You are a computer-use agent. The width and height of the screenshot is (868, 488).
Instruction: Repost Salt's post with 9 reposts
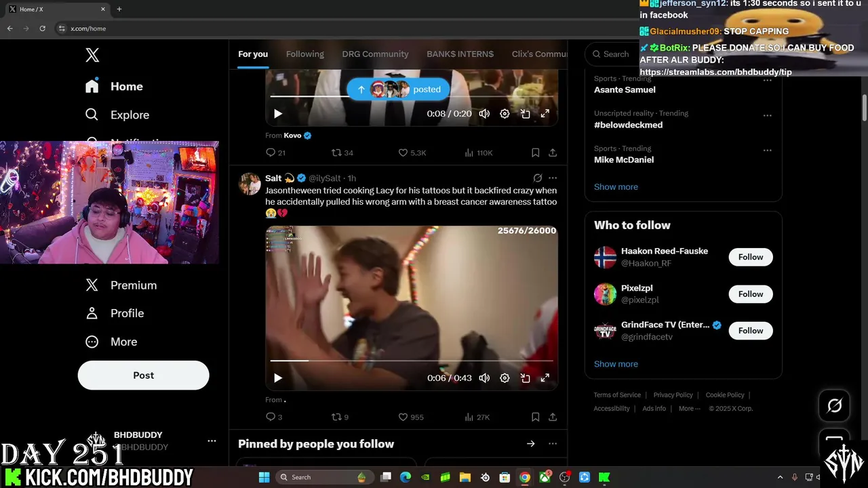340,417
